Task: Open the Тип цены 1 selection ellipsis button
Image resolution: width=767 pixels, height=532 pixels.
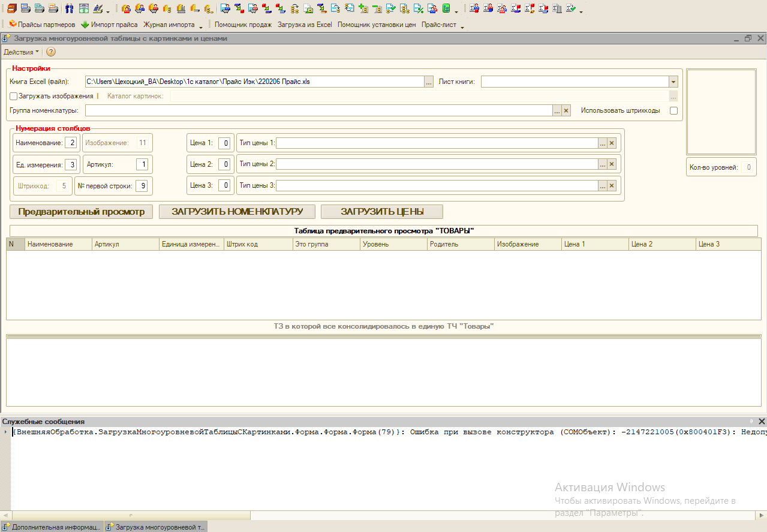Action: click(603, 143)
